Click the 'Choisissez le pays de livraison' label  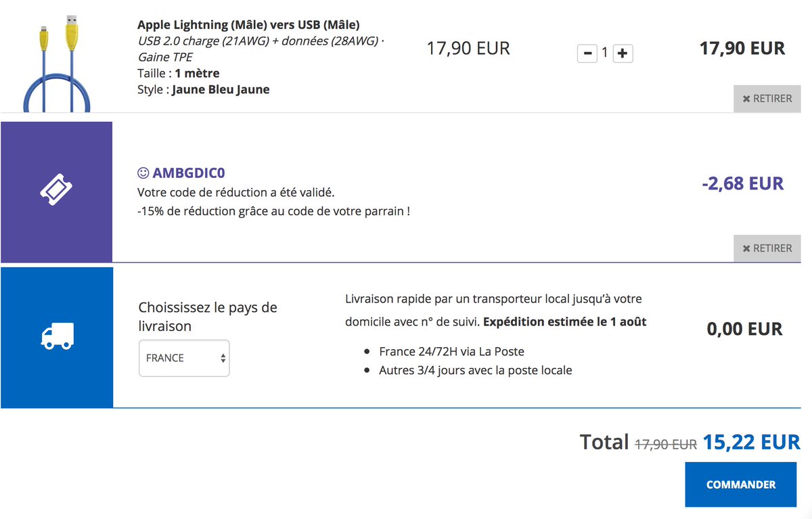(x=208, y=317)
